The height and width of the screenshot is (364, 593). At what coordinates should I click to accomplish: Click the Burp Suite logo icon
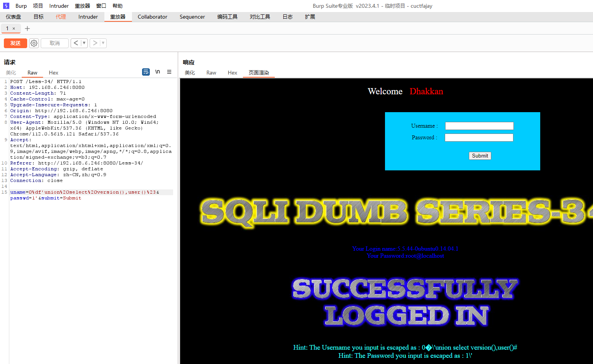(6, 6)
